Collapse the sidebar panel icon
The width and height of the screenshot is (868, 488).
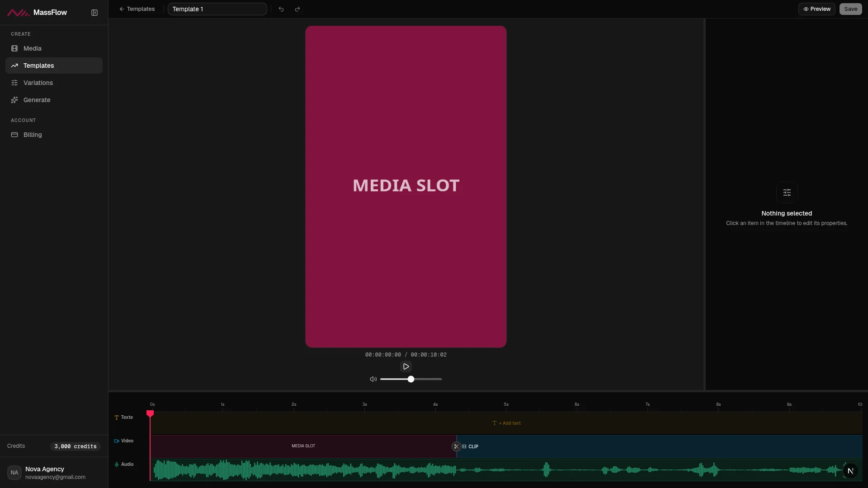point(94,13)
